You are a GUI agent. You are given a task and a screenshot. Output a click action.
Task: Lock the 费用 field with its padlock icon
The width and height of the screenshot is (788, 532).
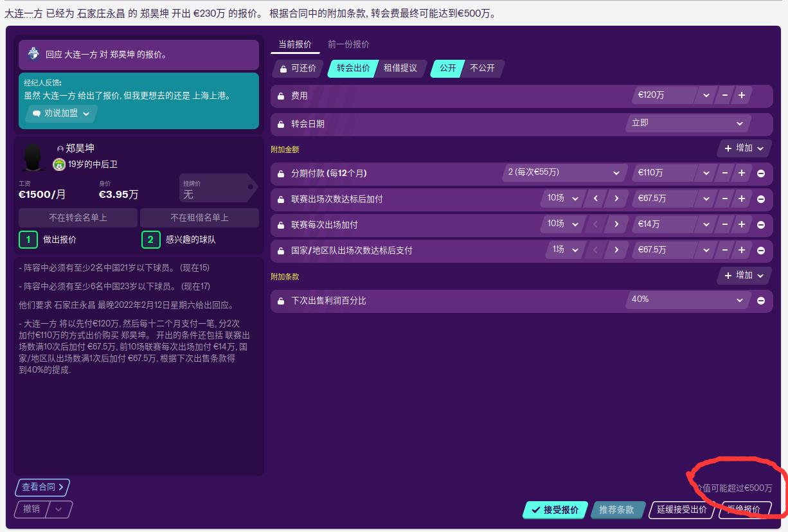tap(280, 95)
